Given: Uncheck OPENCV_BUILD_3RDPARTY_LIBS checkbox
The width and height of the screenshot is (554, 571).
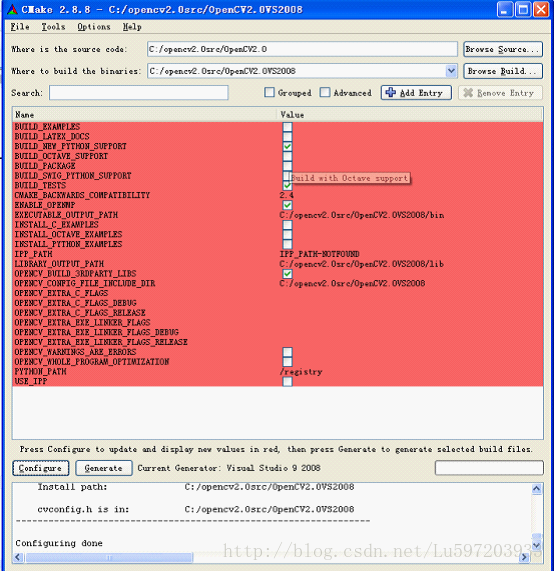Looking at the screenshot, I should pos(287,273).
